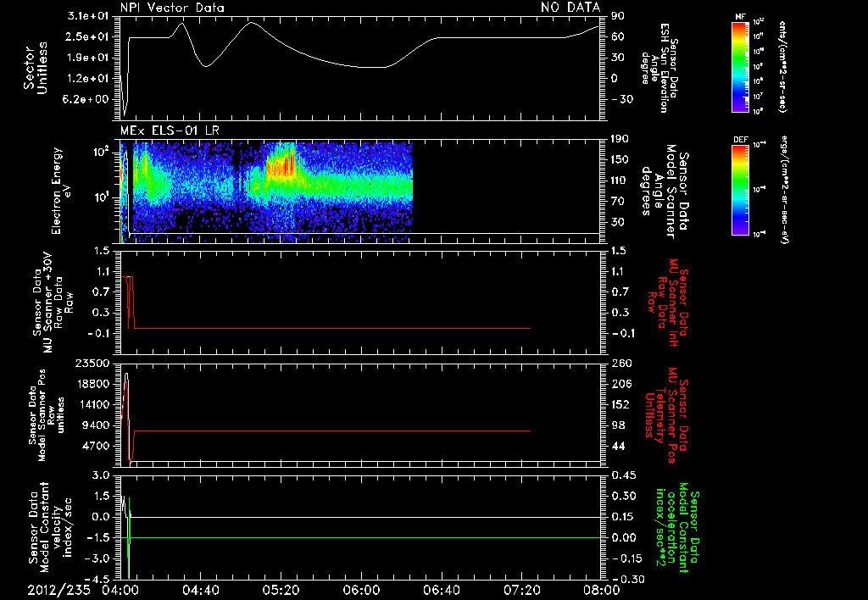Click the "260" telemetry tick value
The height and width of the screenshot is (600, 868).
pos(621,363)
